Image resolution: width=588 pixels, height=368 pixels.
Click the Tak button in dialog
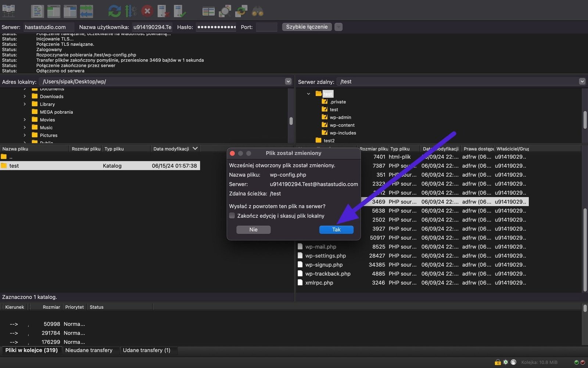click(x=336, y=230)
